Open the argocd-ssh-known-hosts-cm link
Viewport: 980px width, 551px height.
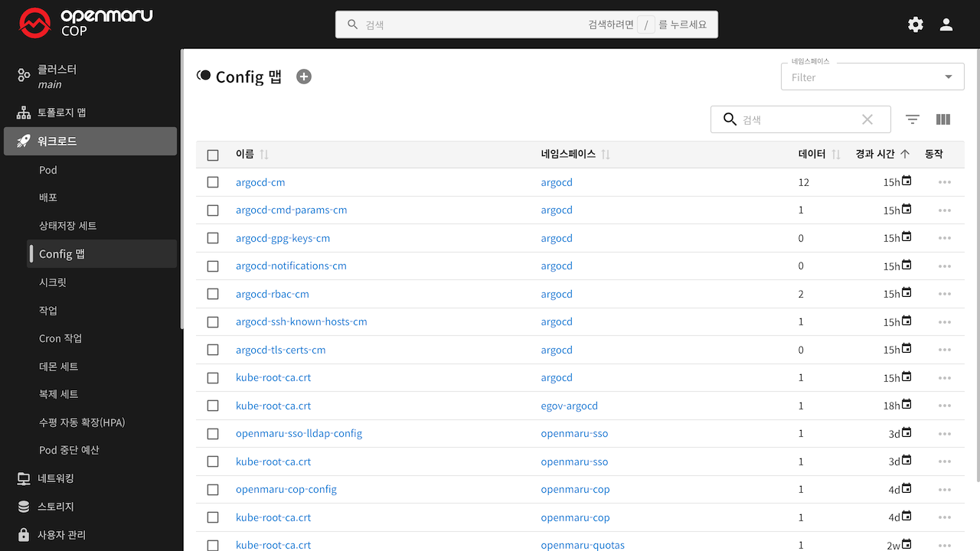(301, 321)
